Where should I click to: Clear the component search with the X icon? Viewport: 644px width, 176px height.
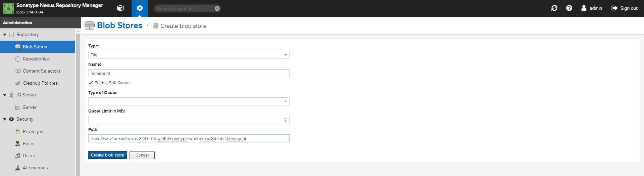217,8
